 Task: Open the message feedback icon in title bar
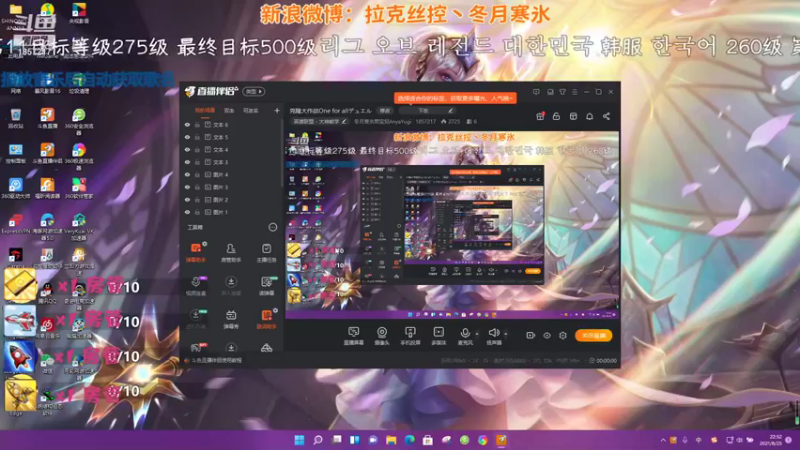pos(536,92)
